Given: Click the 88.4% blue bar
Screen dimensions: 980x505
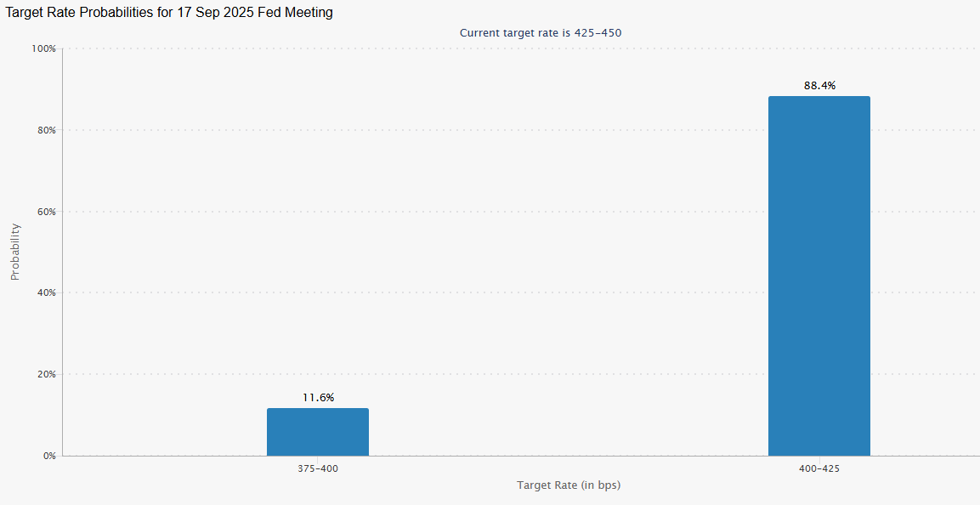Looking at the screenshot, I should pyautogui.click(x=819, y=275).
